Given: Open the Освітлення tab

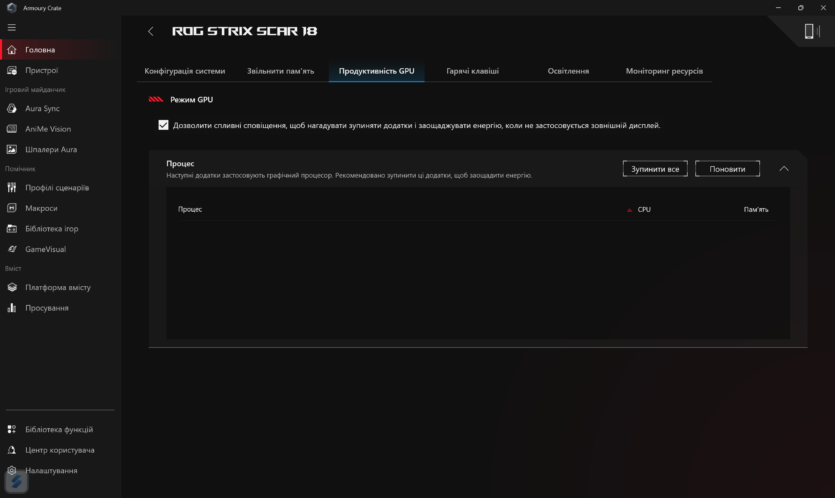Looking at the screenshot, I should 568,71.
